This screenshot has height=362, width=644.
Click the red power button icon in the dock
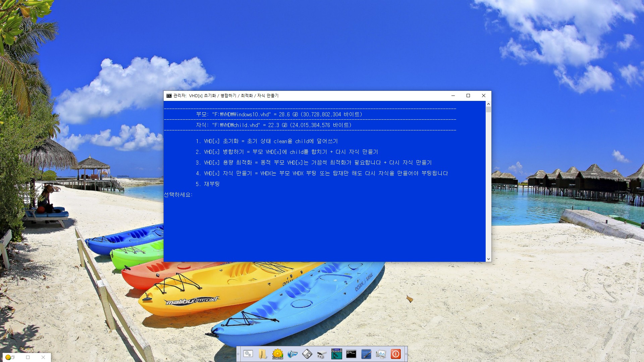[396, 354]
